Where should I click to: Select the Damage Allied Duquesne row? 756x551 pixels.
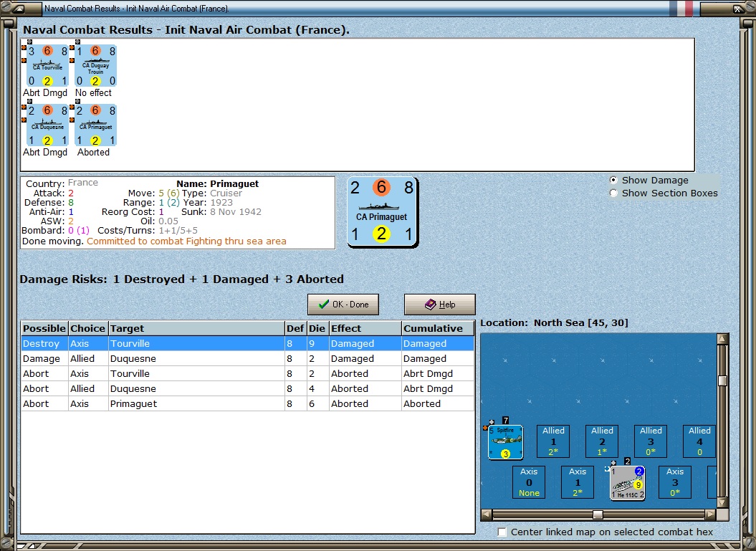(248, 359)
